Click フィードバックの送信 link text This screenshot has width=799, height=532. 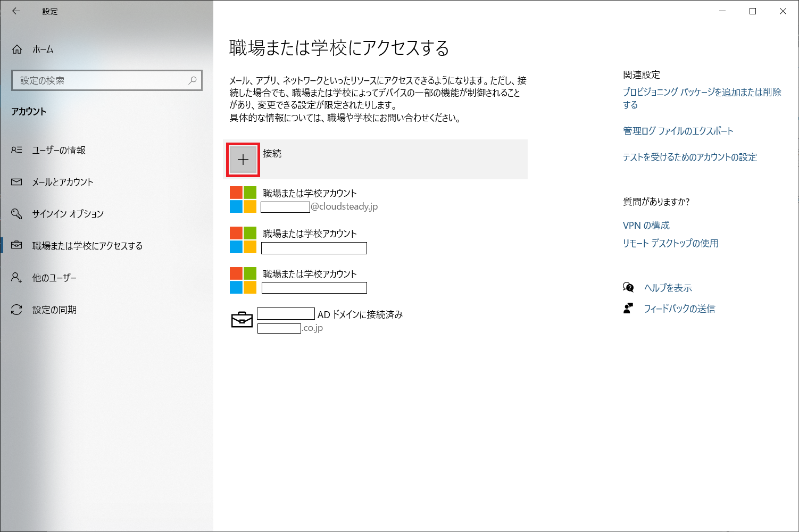click(x=680, y=309)
